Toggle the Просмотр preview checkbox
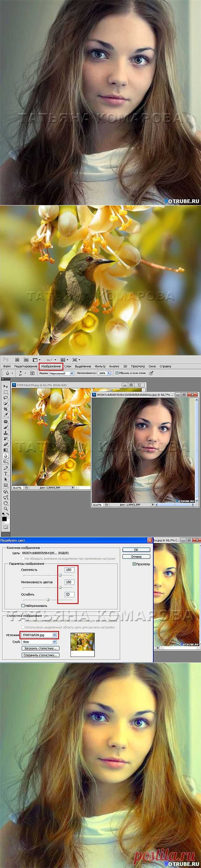 (x=134, y=564)
